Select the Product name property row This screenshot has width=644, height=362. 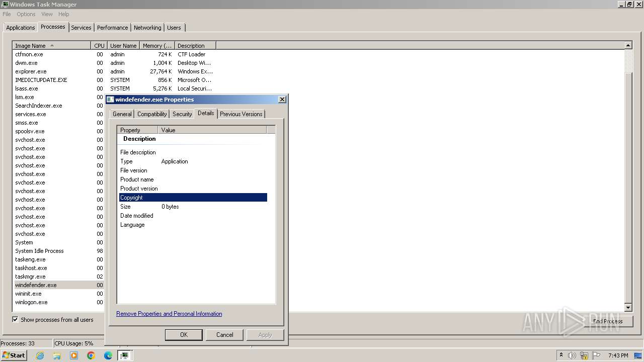pyautogui.click(x=193, y=179)
